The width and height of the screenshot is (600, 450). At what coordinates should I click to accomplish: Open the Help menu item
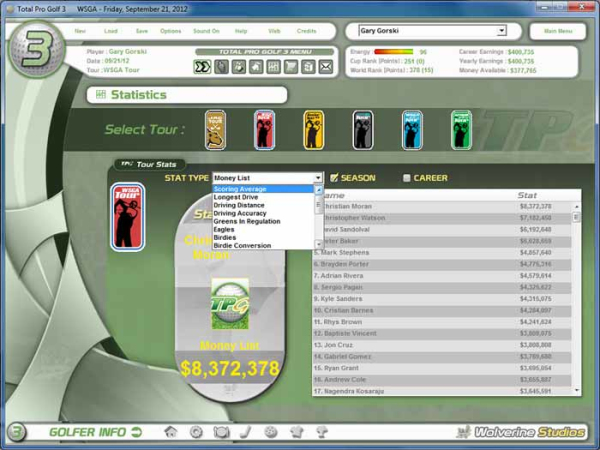coord(241,31)
